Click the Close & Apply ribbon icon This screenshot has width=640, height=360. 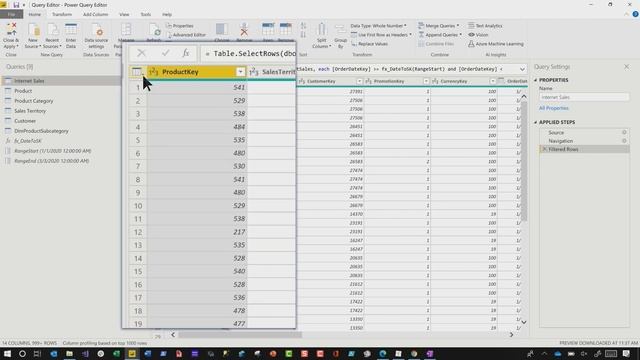point(11,29)
